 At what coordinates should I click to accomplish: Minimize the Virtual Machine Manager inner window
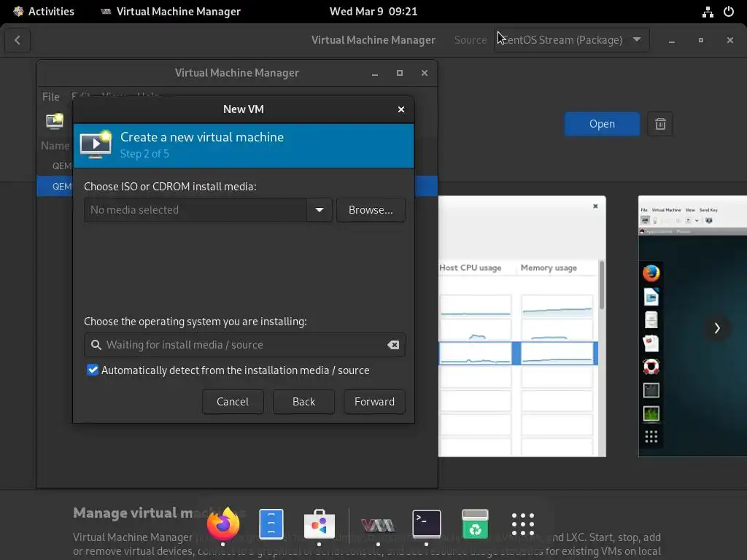point(375,74)
